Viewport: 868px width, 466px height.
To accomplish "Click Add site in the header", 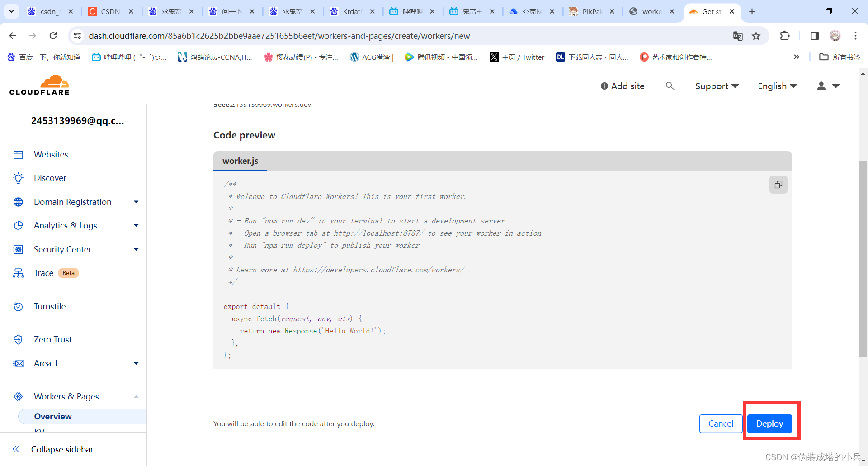I will (x=623, y=86).
